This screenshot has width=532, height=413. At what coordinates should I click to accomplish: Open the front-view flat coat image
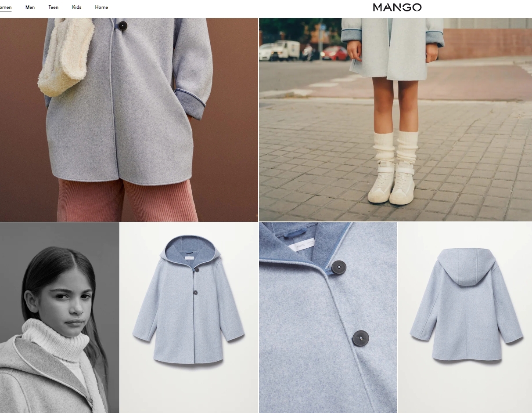click(189, 317)
